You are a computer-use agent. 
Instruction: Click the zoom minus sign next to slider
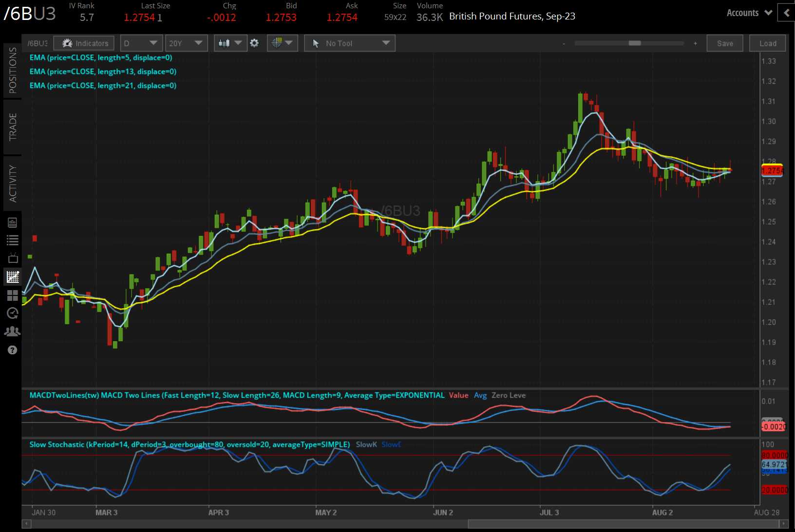564,43
